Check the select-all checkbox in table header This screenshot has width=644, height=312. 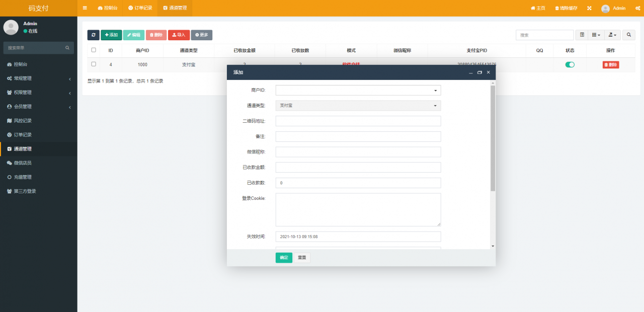click(93, 50)
